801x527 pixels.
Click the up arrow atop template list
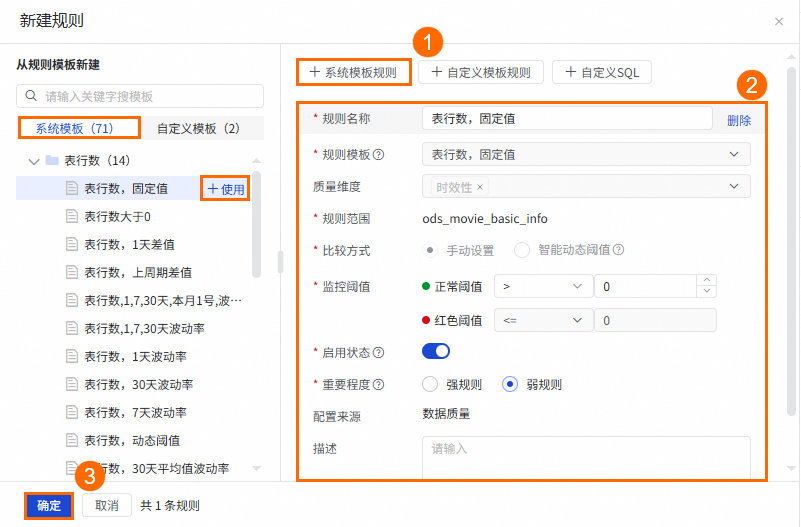point(256,161)
